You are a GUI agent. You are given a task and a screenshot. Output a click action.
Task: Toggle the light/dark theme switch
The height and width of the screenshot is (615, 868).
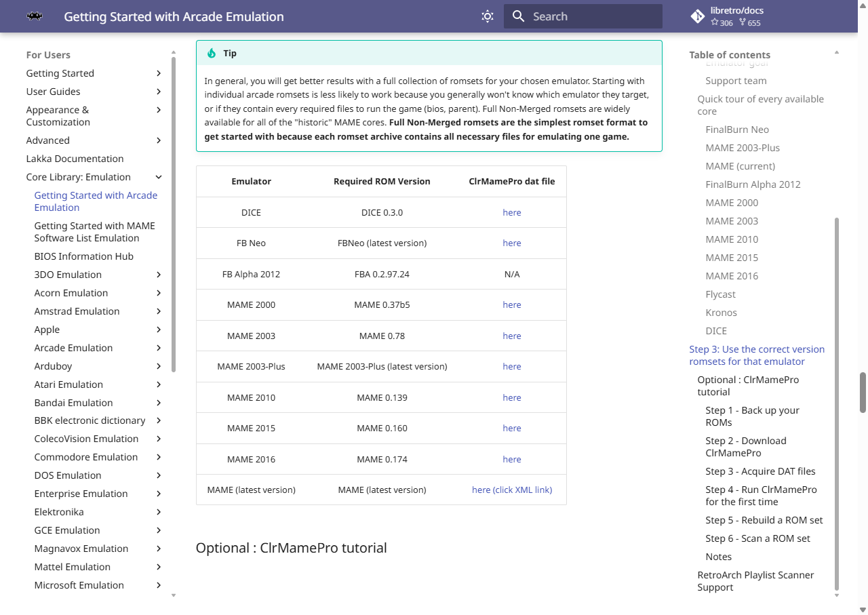(x=487, y=16)
